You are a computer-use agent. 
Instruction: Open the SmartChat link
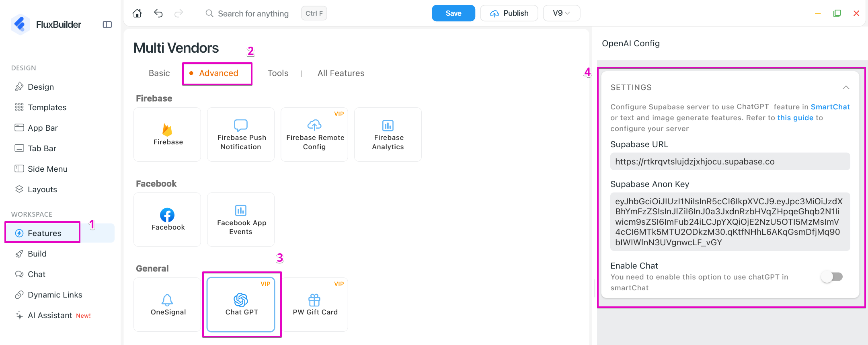click(830, 107)
